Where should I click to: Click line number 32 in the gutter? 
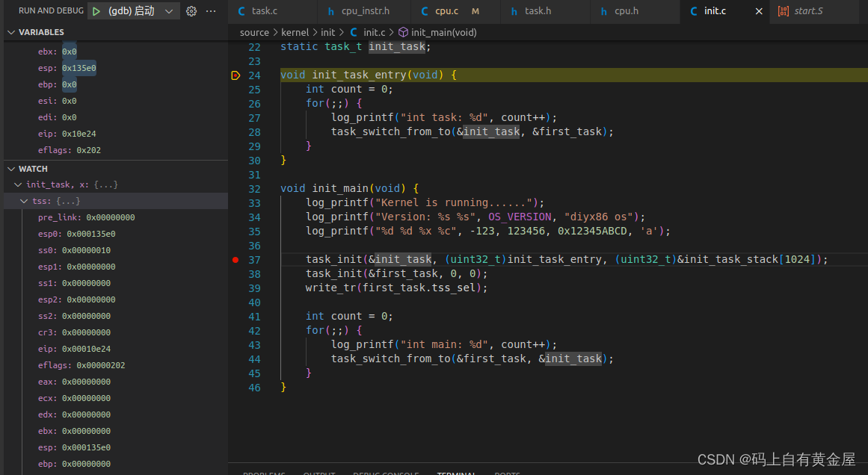[x=254, y=188]
